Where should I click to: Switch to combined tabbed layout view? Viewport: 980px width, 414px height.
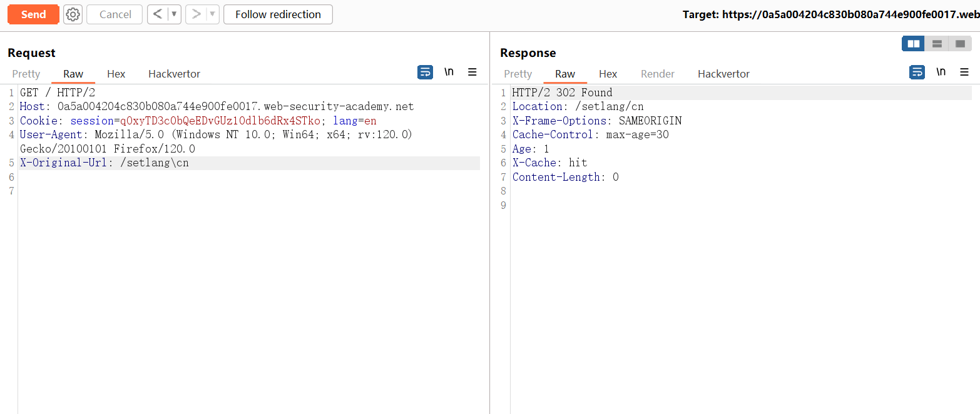(x=959, y=44)
